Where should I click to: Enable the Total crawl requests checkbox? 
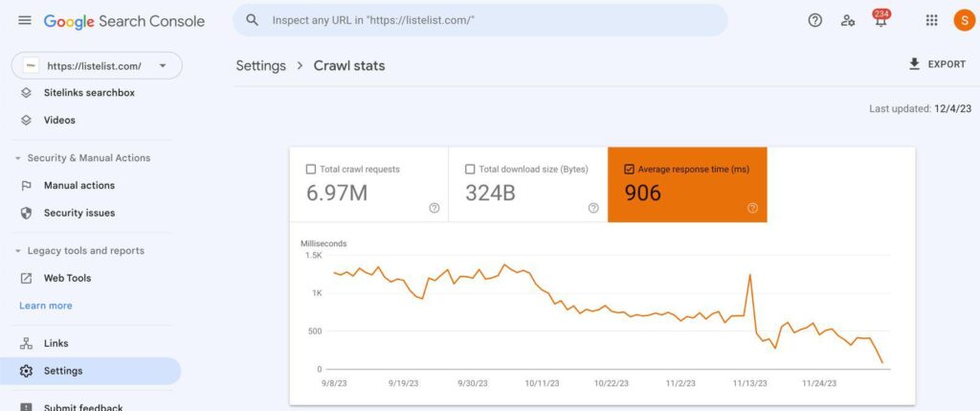(311, 169)
